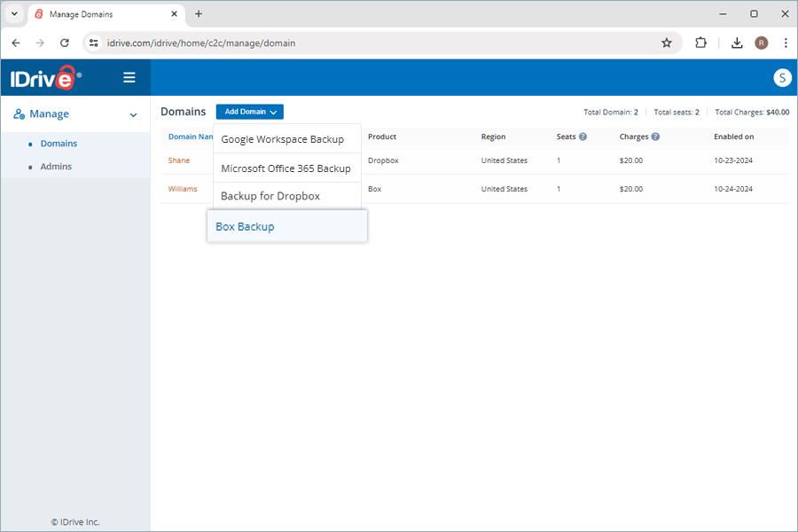Click the site info icon in address bar
Image resolution: width=798 pixels, height=532 pixels.
pos(94,43)
